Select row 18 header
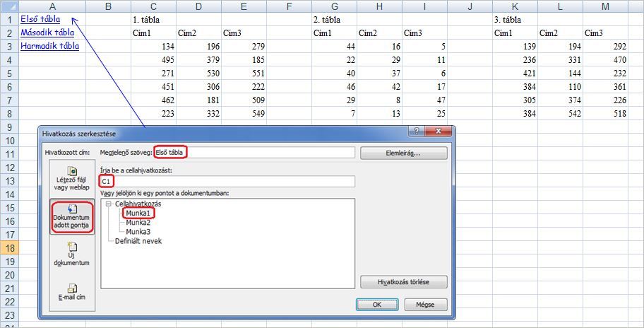 pos(9,248)
